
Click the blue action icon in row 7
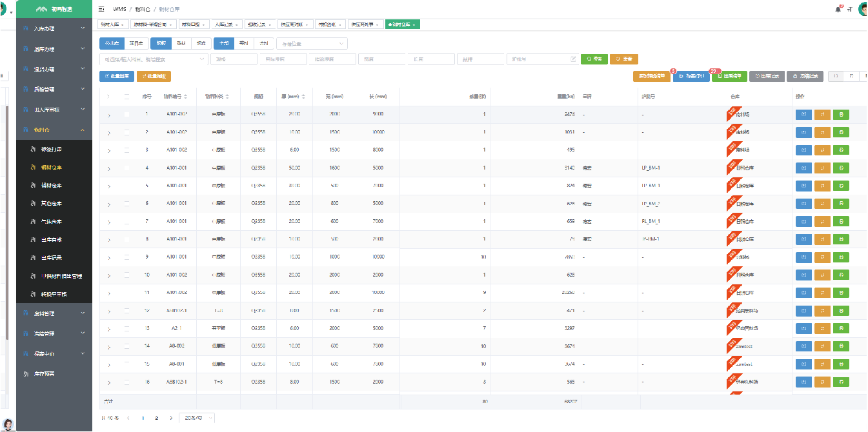[x=803, y=222]
